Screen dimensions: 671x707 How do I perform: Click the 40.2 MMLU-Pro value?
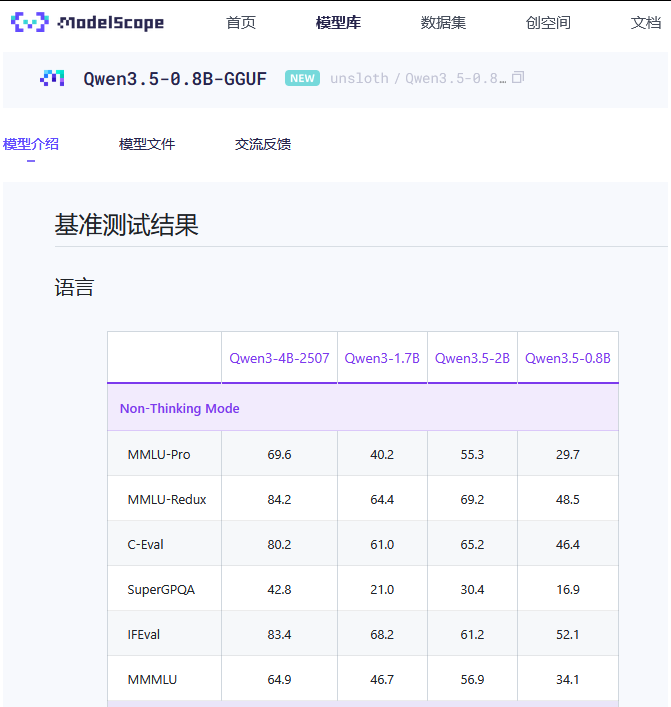pos(382,454)
